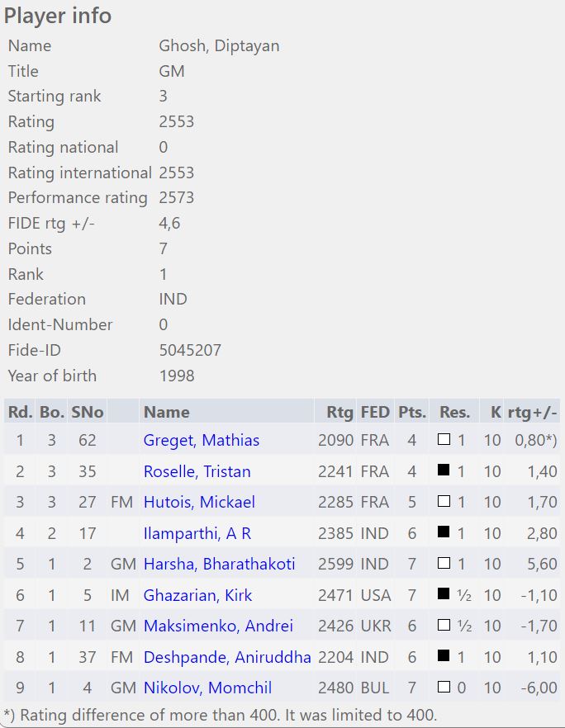
Task: Open player link Nikolov, Momchil
Action: pyautogui.click(x=207, y=688)
